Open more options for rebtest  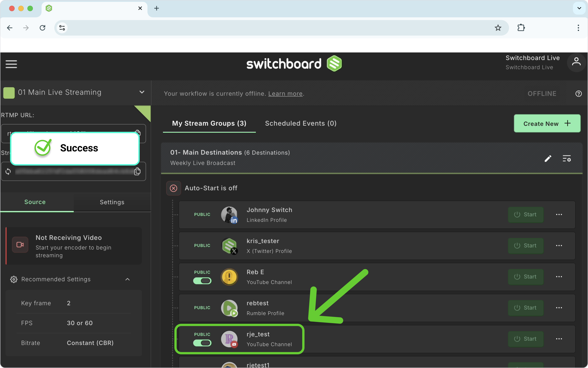559,308
